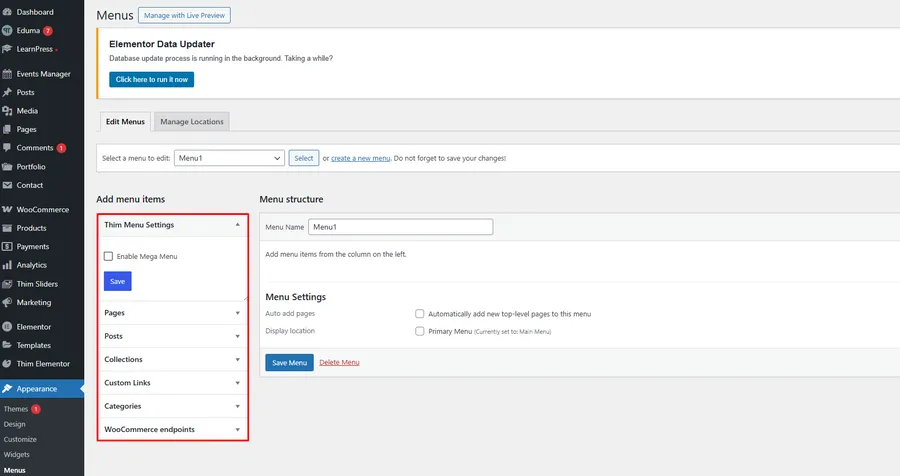Switch to the Manage Locations tab
Image resolution: width=900 pixels, height=476 pixels.
click(192, 122)
